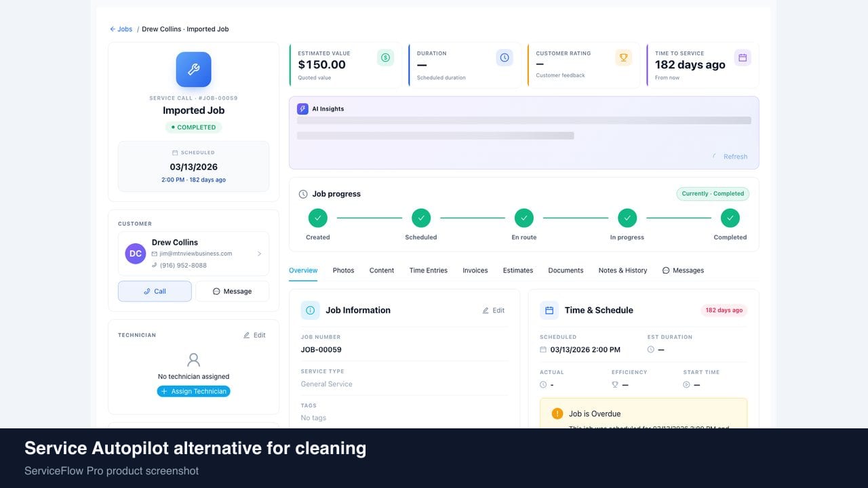The image size is (868, 488).
Task: Edit the Technician section
Action: (x=254, y=335)
